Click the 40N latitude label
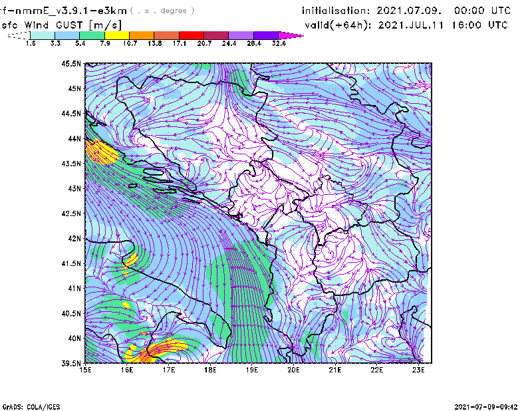This screenshot has width=532, height=411. [x=74, y=339]
